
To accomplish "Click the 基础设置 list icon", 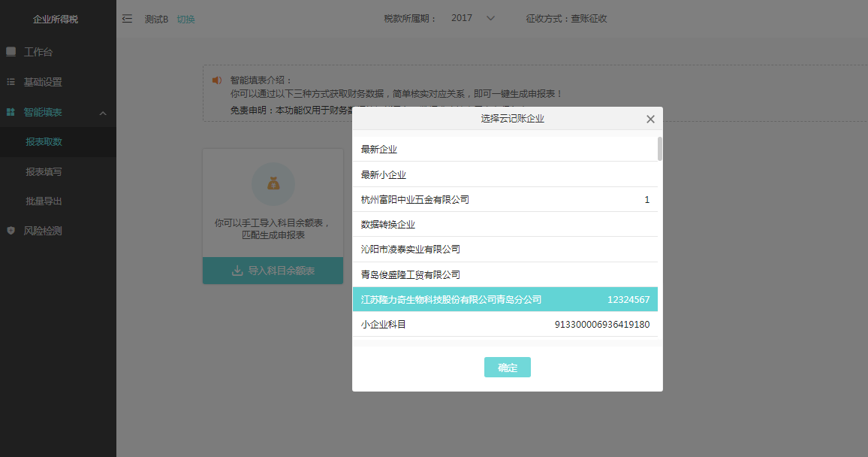I will click(11, 82).
